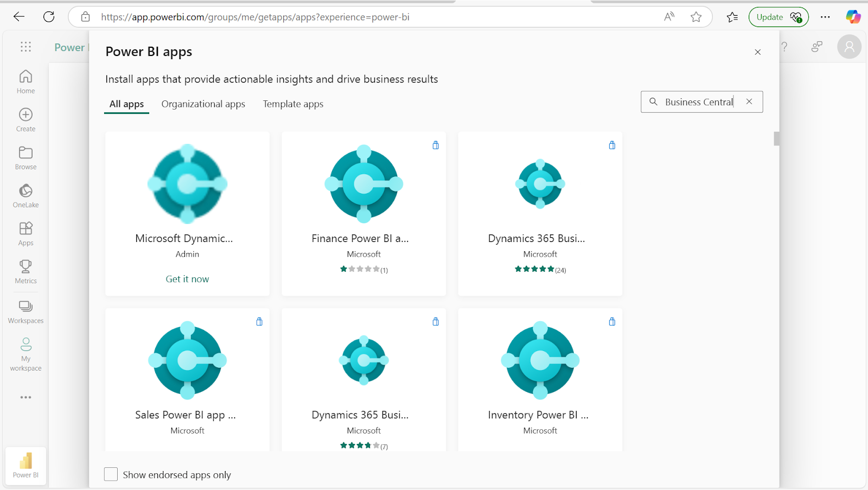The image size is (868, 490).
Task: Click the dialog vertical scrollbar thumb
Action: pyautogui.click(x=777, y=139)
